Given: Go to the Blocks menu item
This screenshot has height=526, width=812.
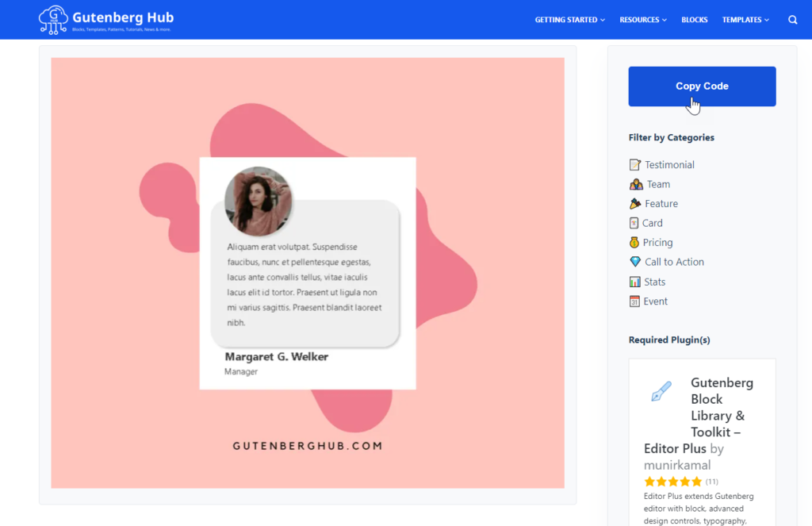Looking at the screenshot, I should click(695, 20).
